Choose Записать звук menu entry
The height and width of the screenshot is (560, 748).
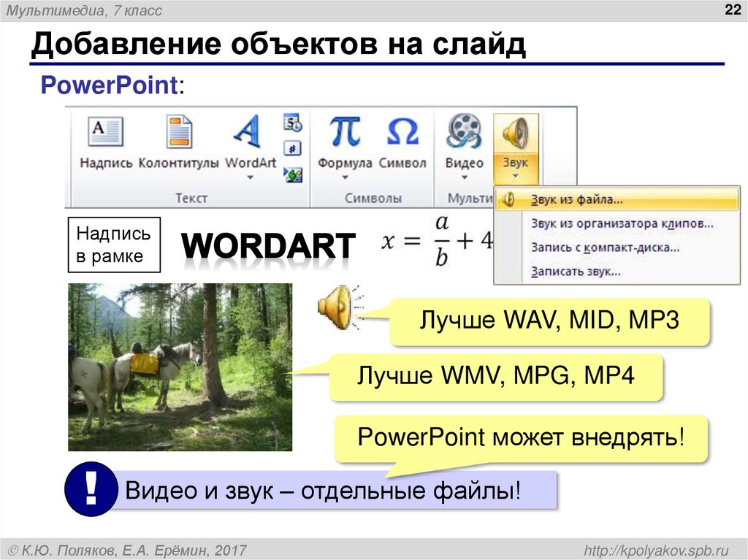click(x=617, y=272)
